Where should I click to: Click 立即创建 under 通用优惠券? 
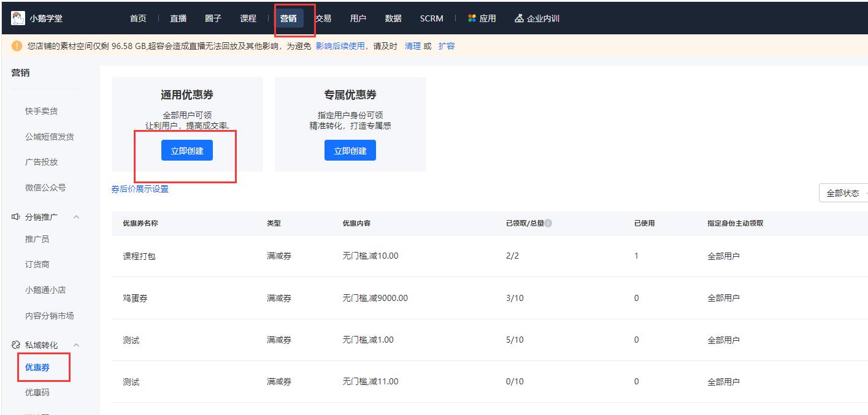(x=186, y=150)
